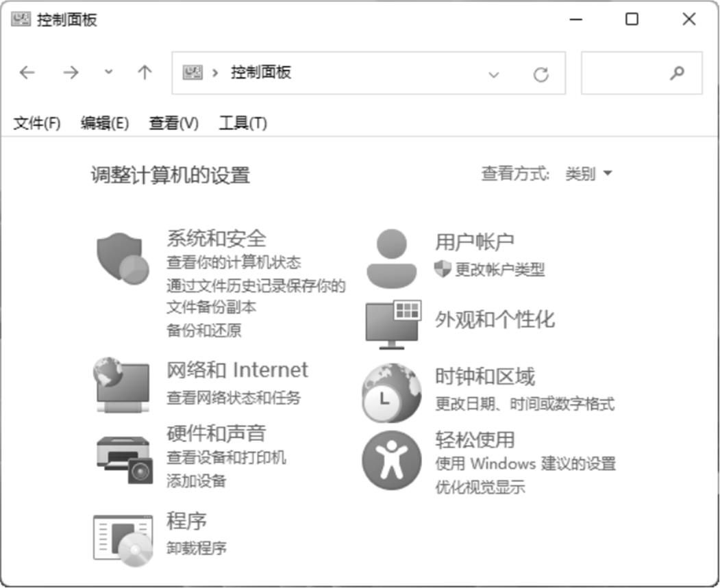Click the shield icon beside 更改帐户类型
The height and width of the screenshot is (588, 720).
pos(443,269)
